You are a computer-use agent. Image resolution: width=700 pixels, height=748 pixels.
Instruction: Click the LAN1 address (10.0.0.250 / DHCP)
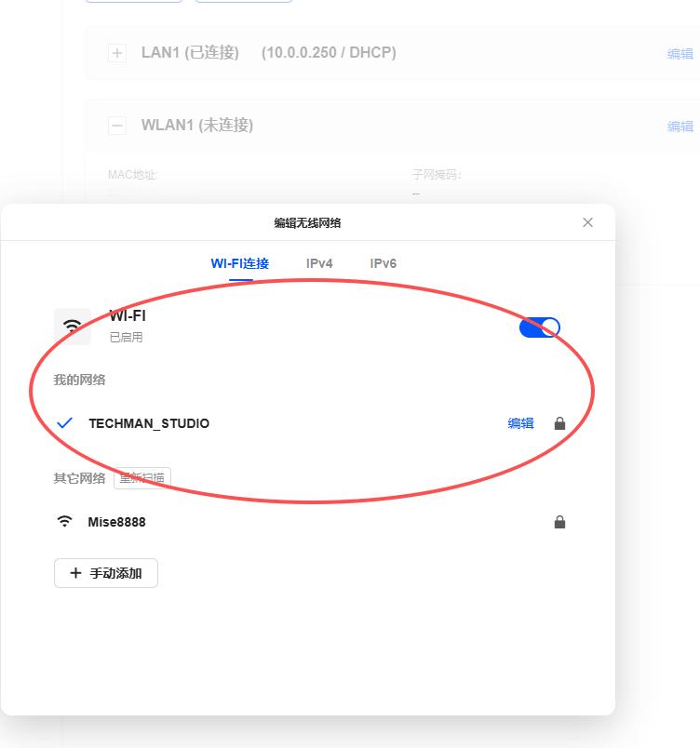click(x=329, y=52)
